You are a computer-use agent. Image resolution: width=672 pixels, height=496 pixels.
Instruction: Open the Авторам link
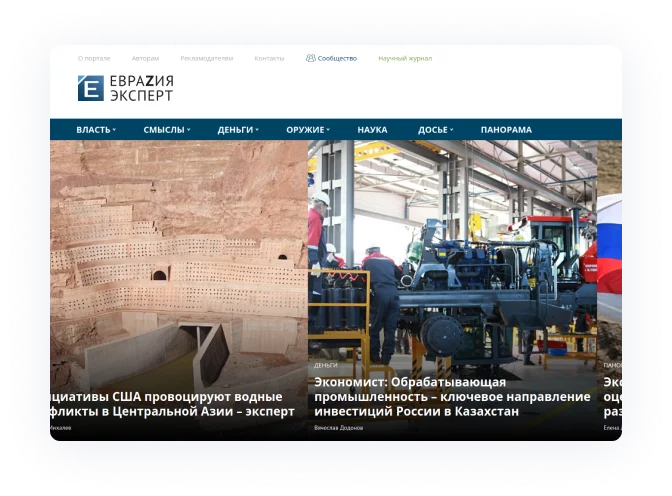click(x=145, y=58)
